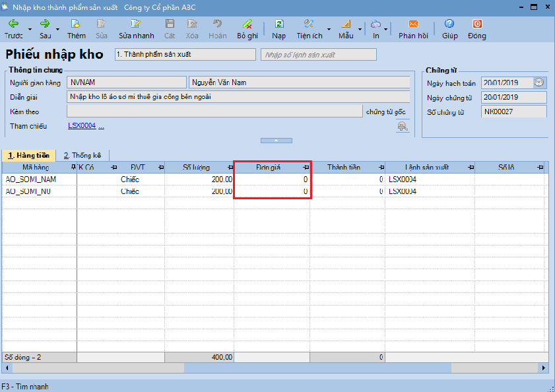This screenshot has width=555, height=392.
Task: Click the Bỏ ghi (unpost) icon
Action: click(x=247, y=24)
